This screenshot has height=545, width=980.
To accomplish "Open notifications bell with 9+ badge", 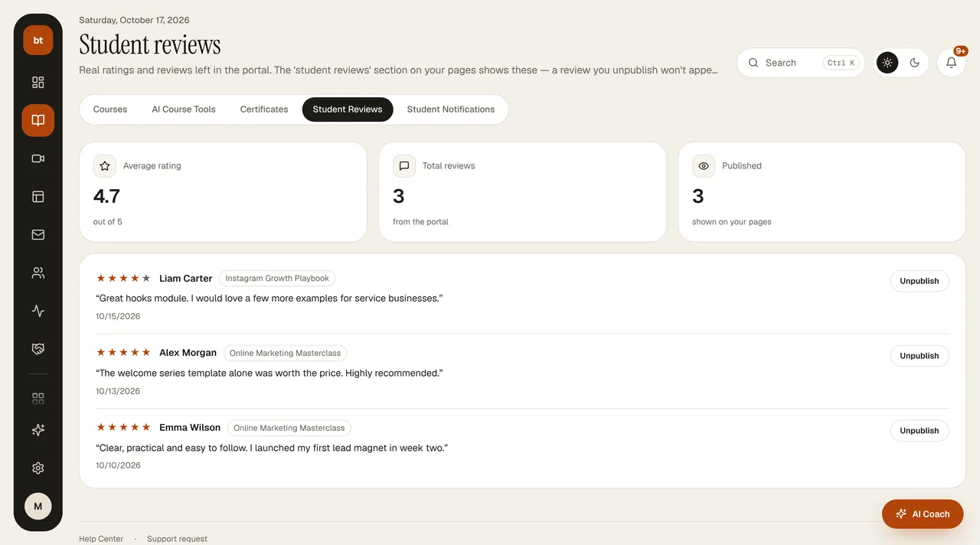I will (x=952, y=63).
